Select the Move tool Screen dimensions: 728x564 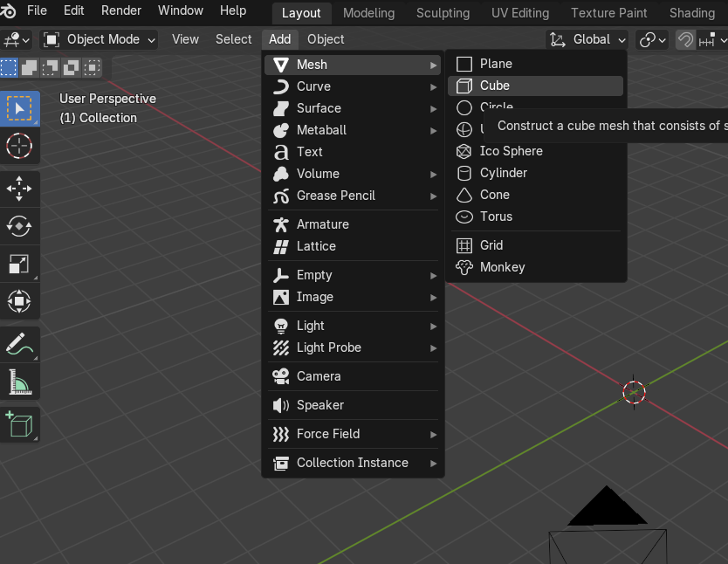pos(19,189)
